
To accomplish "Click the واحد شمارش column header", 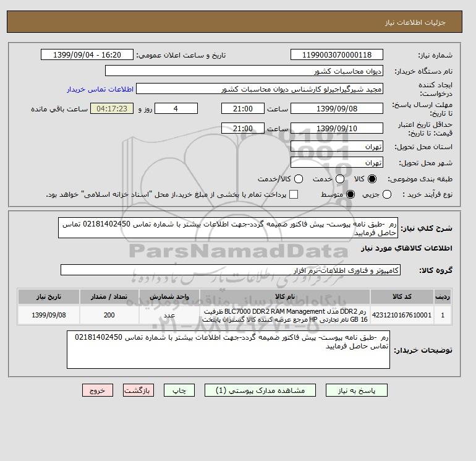I will point(169,296).
